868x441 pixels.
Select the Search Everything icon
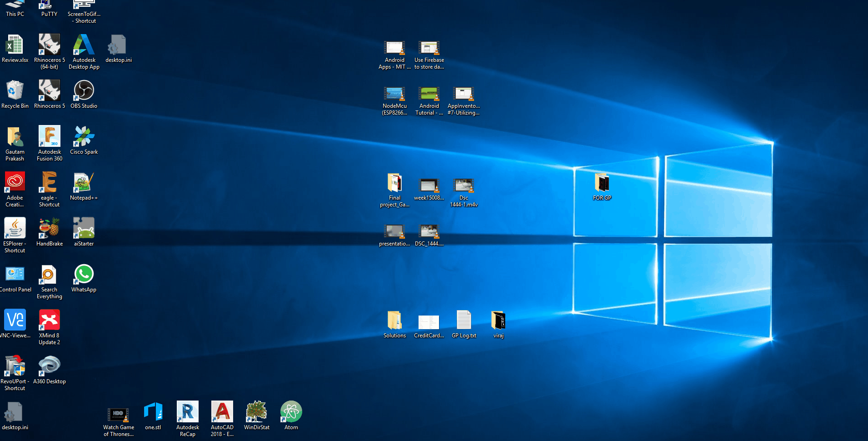tap(50, 281)
